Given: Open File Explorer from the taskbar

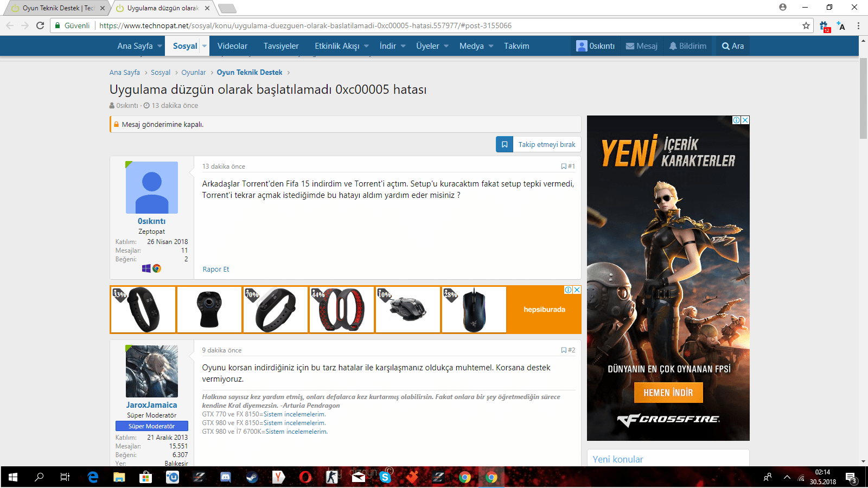Looking at the screenshot, I should coord(119,477).
